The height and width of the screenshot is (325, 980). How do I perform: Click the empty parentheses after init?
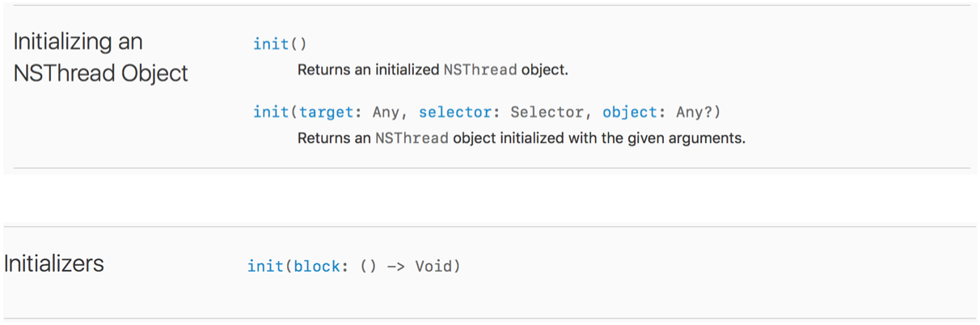pyautogui.click(x=298, y=44)
